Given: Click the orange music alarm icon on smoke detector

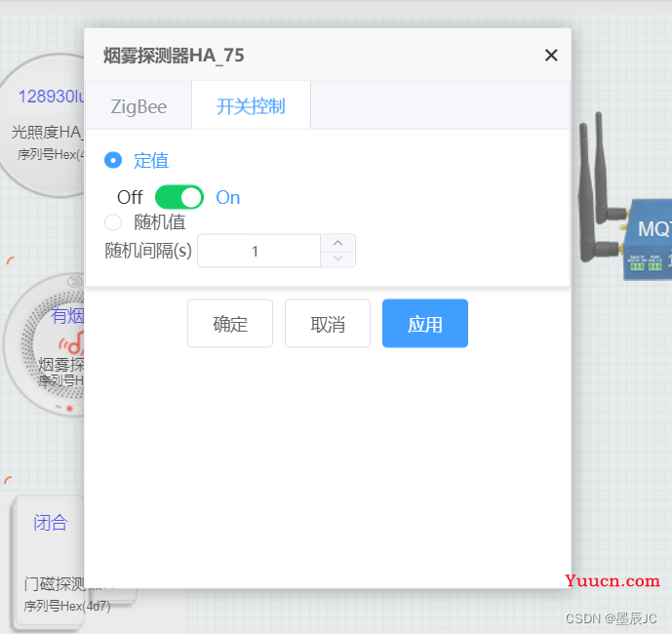Looking at the screenshot, I should [x=71, y=342].
